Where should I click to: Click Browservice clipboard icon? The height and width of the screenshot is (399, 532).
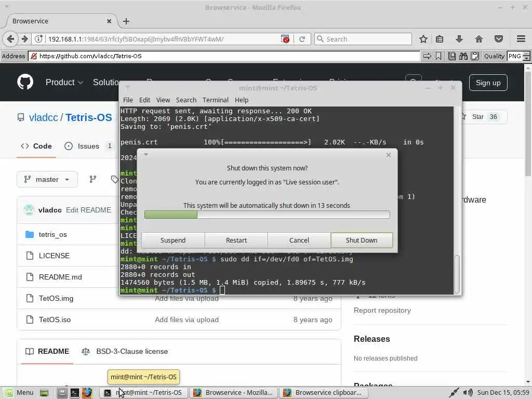click(475, 56)
